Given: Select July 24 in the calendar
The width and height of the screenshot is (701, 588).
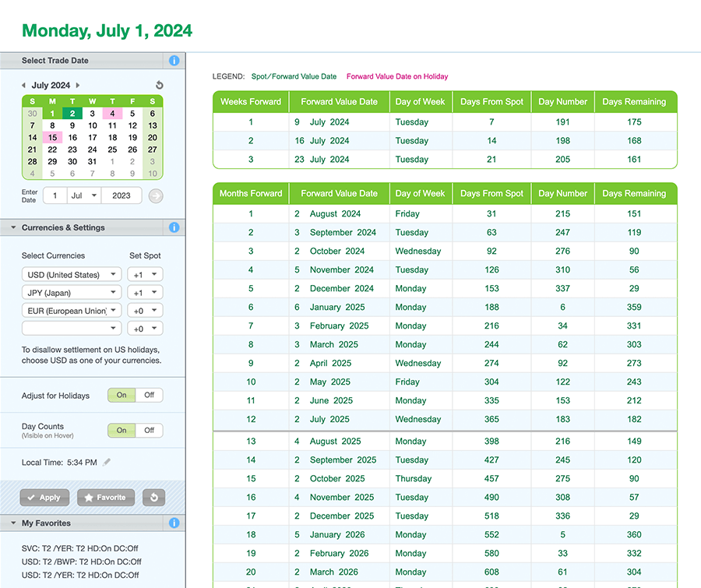Looking at the screenshot, I should coord(92,150).
